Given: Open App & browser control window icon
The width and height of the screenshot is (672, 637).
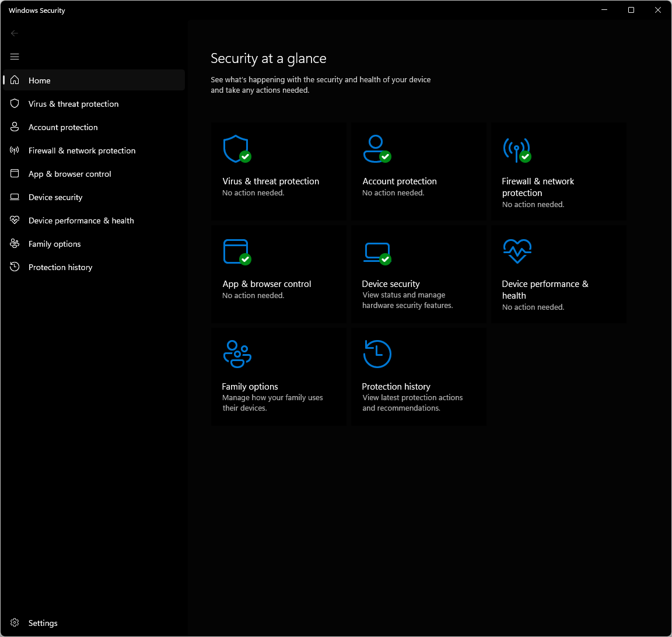Looking at the screenshot, I should coord(236,251).
